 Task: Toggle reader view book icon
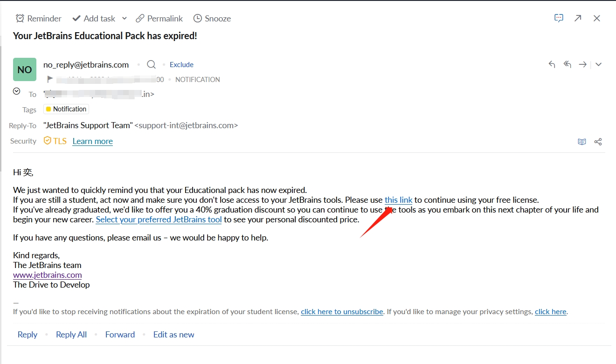pyautogui.click(x=581, y=142)
